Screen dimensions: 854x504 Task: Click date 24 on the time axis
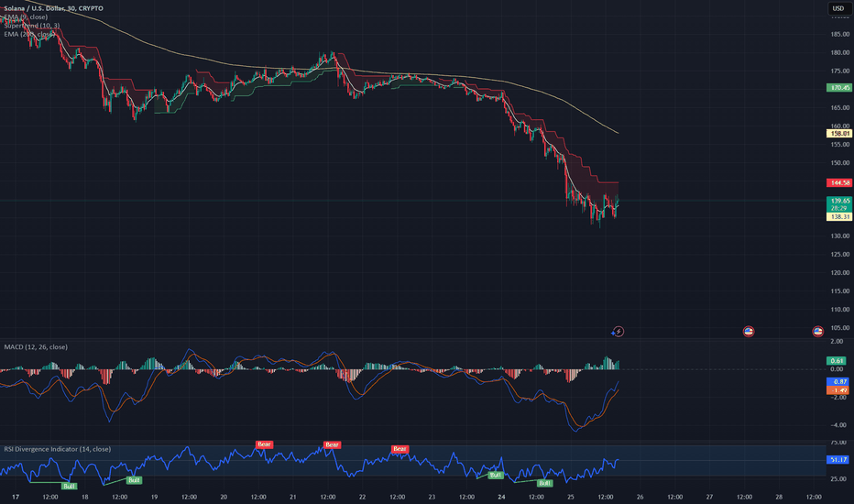pyautogui.click(x=501, y=497)
